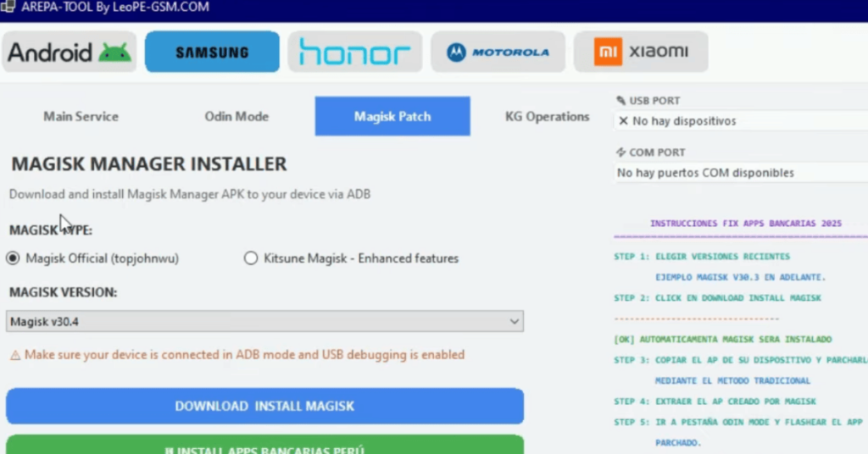Click the Install Apps Bancarias Perú button
Image resolution: width=868 pixels, height=454 pixels.
tap(264, 446)
